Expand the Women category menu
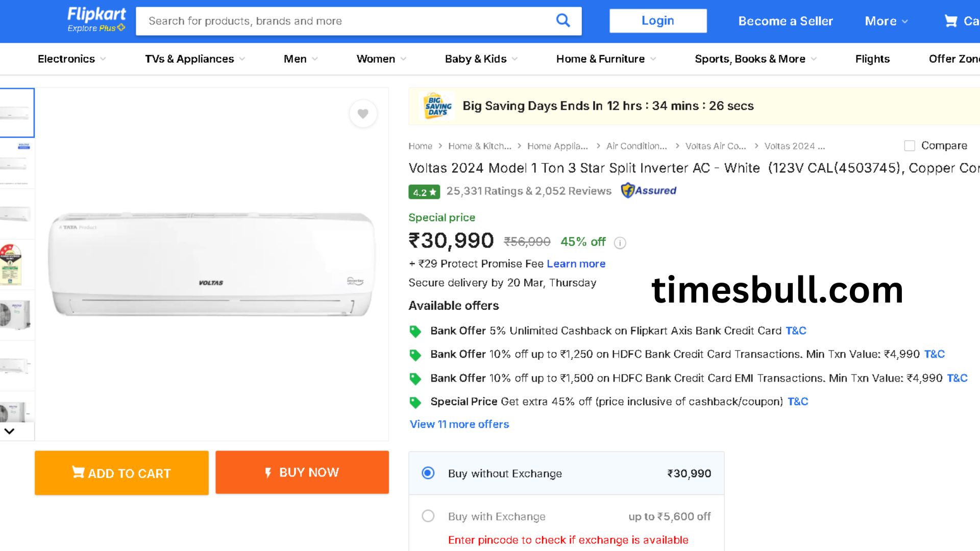The height and width of the screenshot is (551, 980). (x=381, y=59)
